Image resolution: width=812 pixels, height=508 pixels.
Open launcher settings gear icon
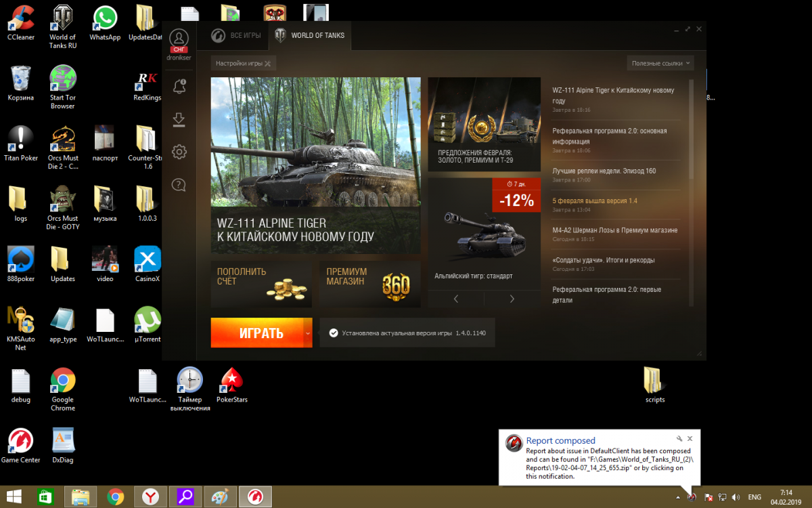click(x=179, y=152)
